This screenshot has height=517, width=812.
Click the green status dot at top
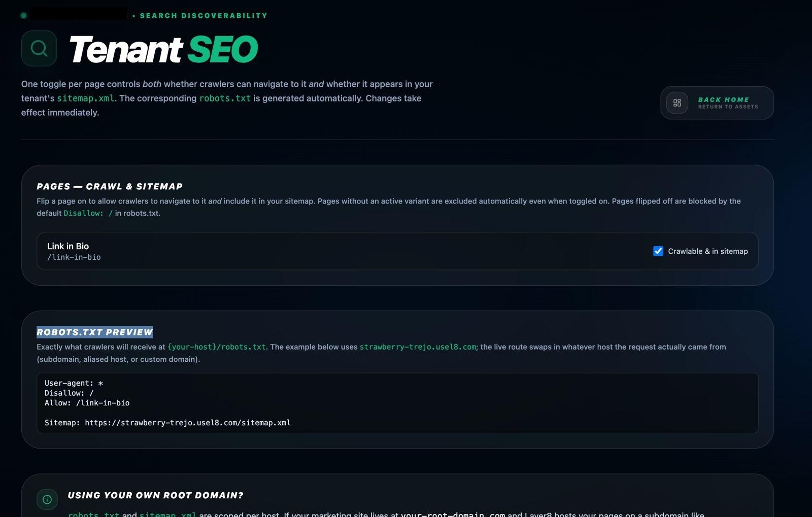(23, 16)
